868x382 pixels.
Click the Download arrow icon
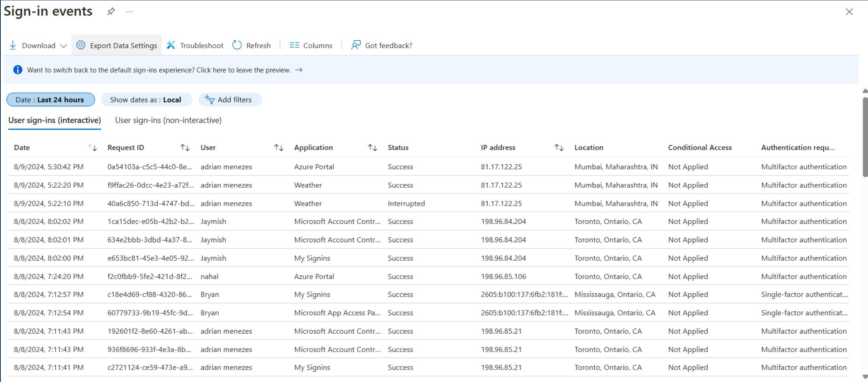point(13,45)
